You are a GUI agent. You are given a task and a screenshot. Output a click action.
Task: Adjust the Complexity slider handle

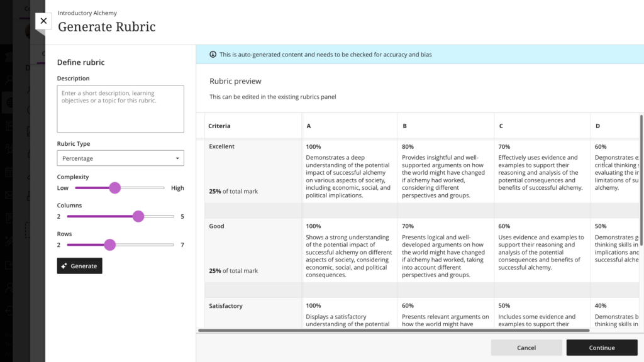point(115,188)
